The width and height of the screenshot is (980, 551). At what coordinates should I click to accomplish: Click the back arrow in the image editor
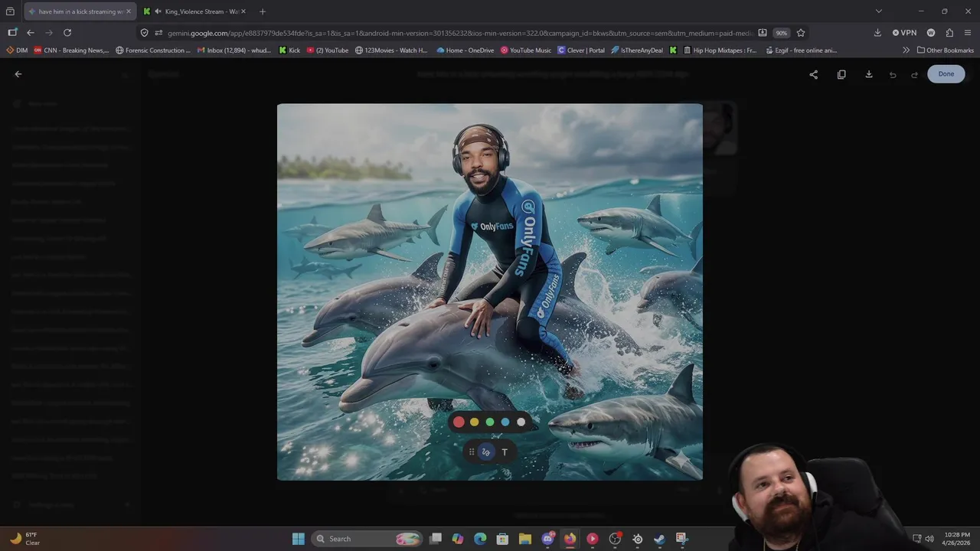[x=18, y=74]
